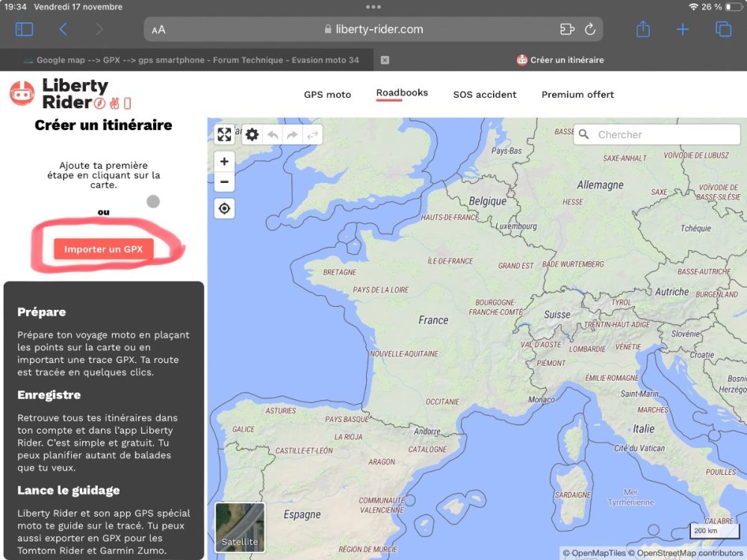The height and width of the screenshot is (560, 747).
Task: Open Safari AA page settings menu
Action: 158,30
